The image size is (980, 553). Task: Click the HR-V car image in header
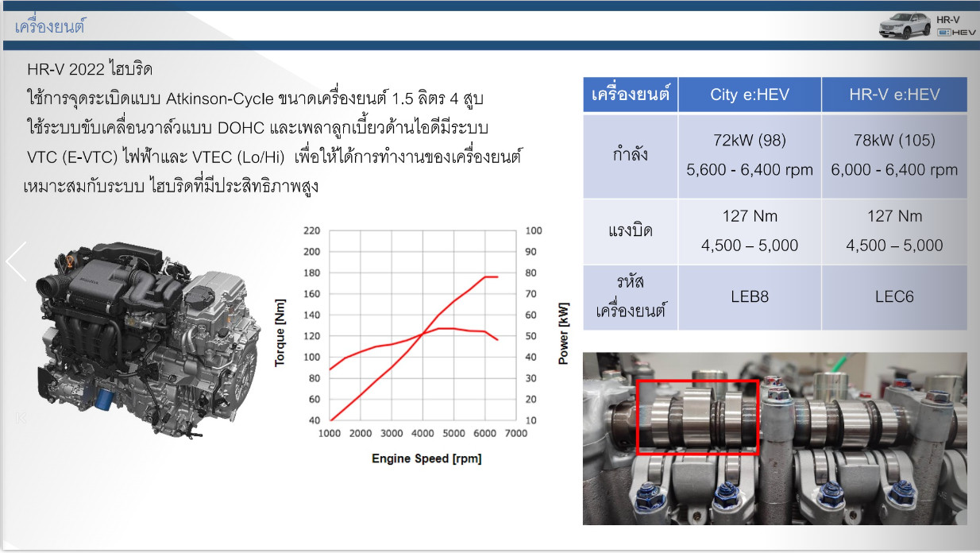coord(905,25)
